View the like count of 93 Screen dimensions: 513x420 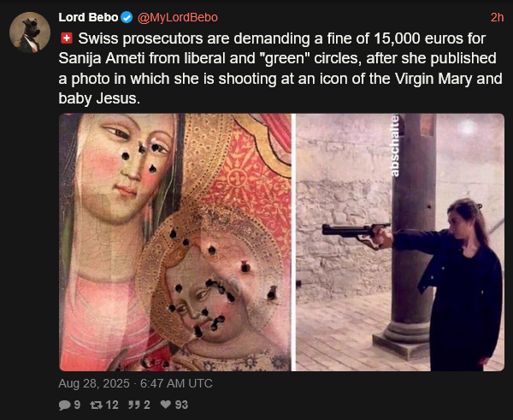(x=181, y=405)
